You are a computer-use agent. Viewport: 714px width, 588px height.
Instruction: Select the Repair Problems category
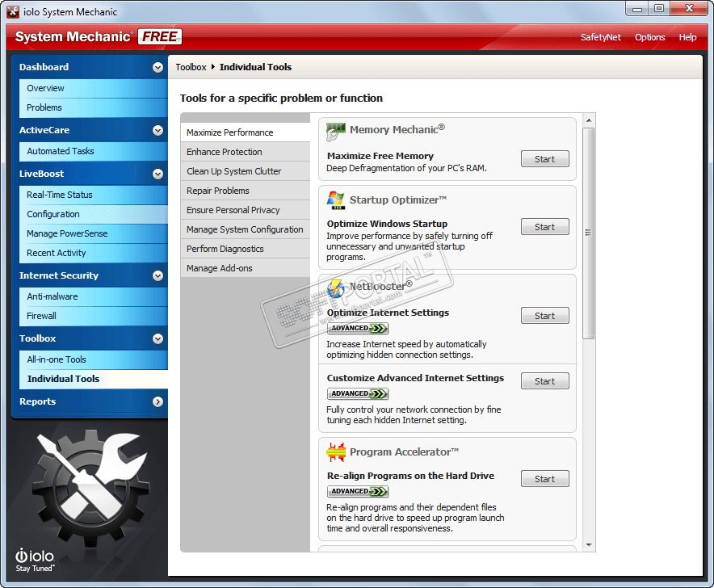pyautogui.click(x=246, y=191)
